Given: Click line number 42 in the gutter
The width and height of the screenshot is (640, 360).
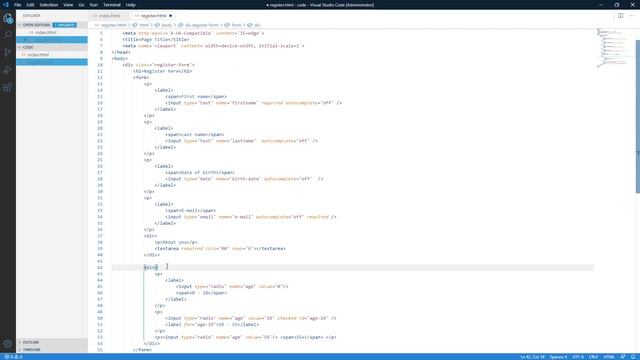Looking at the screenshot, I should pyautogui.click(x=100, y=267).
